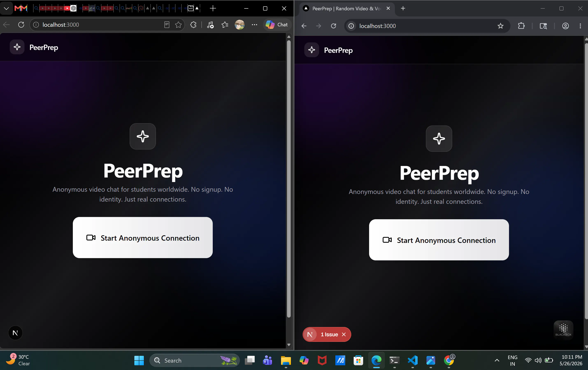Bookmark this page in Chrome
The image size is (588, 370).
pos(500,26)
